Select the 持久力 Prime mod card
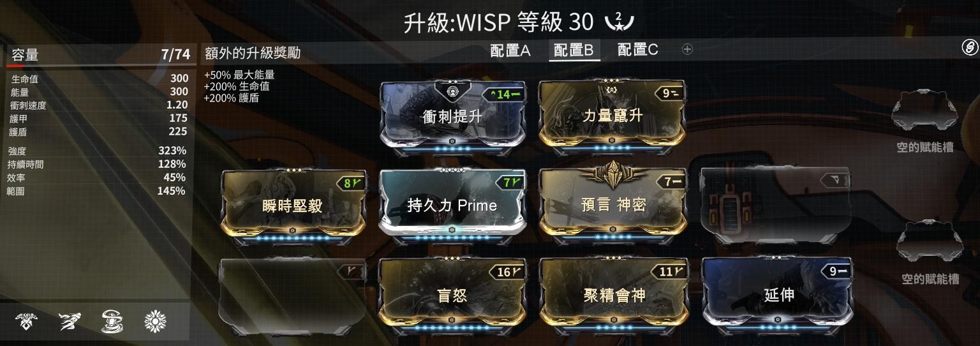The width and height of the screenshot is (980, 346). tap(452, 204)
